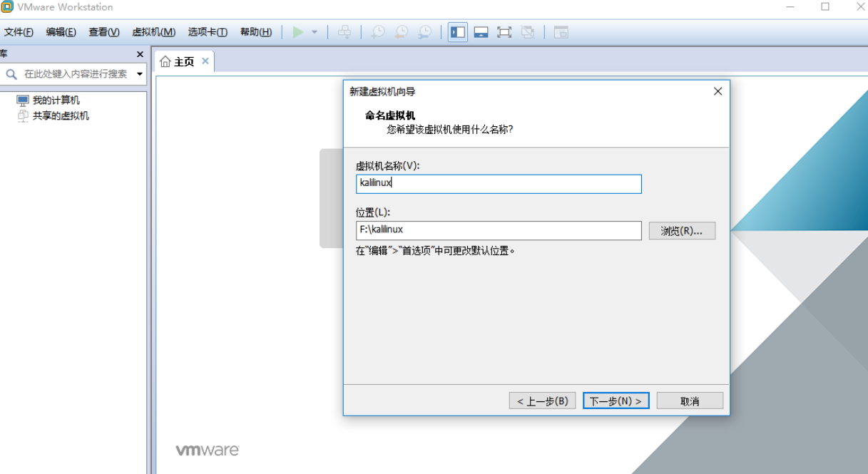Close the 新建虚拟机向导 dialog
868x474 pixels.
pyautogui.click(x=718, y=91)
